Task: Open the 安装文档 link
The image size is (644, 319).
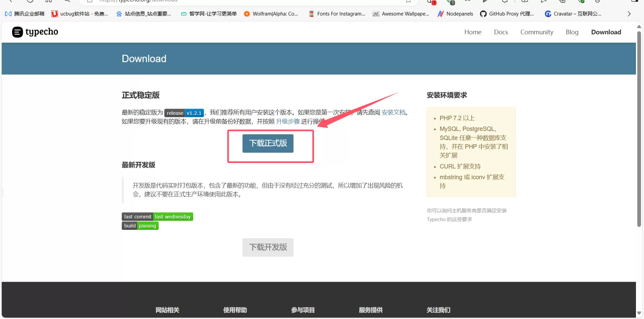Action: pos(393,112)
